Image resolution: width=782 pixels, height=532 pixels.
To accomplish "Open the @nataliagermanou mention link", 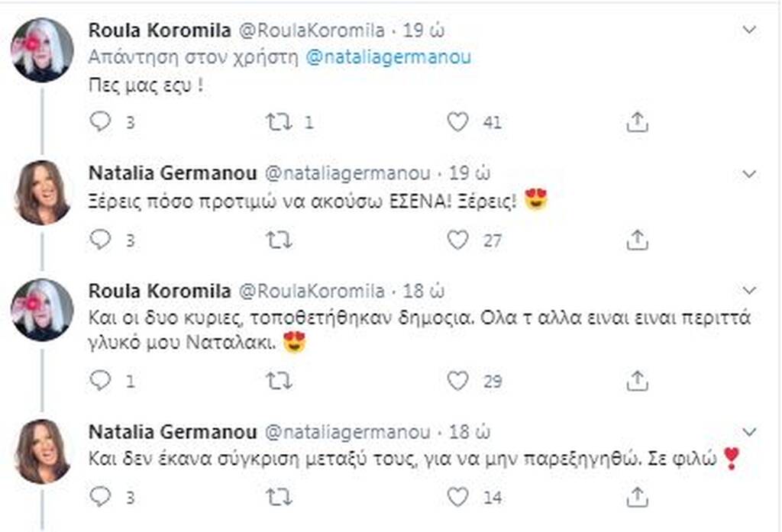I will click(x=388, y=58).
